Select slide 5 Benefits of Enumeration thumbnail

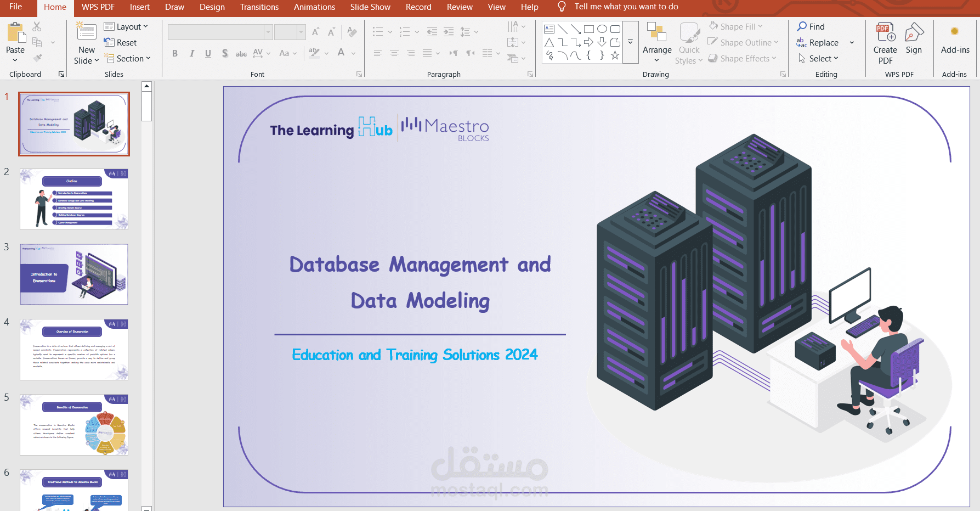(x=74, y=424)
